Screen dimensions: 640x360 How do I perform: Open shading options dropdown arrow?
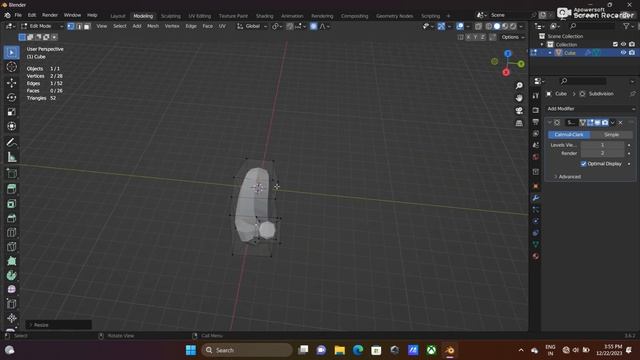521,26
